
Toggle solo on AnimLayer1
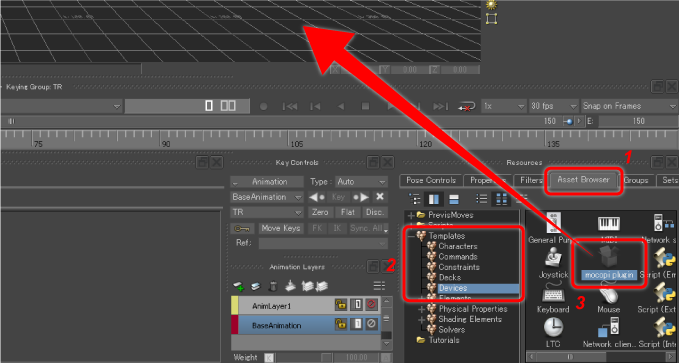357,305
